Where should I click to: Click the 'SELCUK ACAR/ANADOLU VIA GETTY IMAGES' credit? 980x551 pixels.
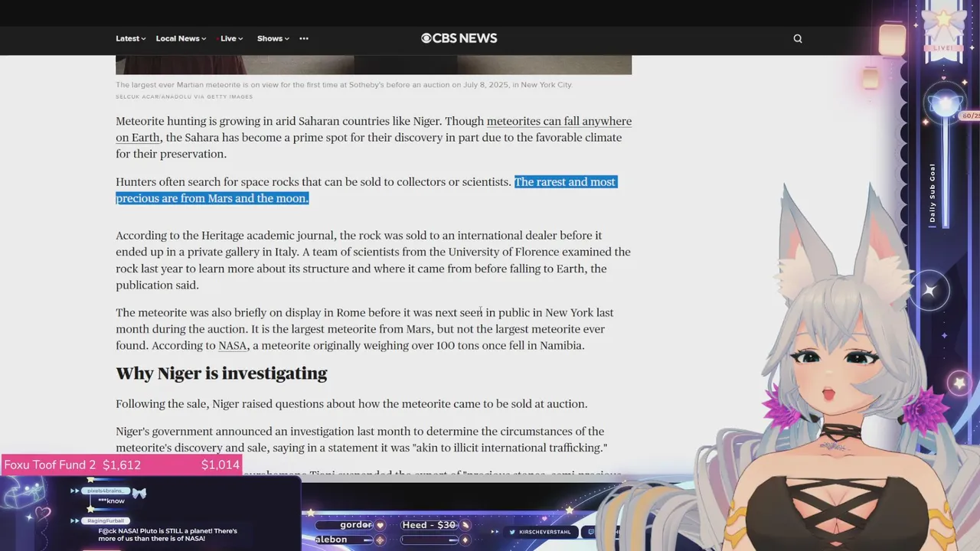tap(184, 96)
